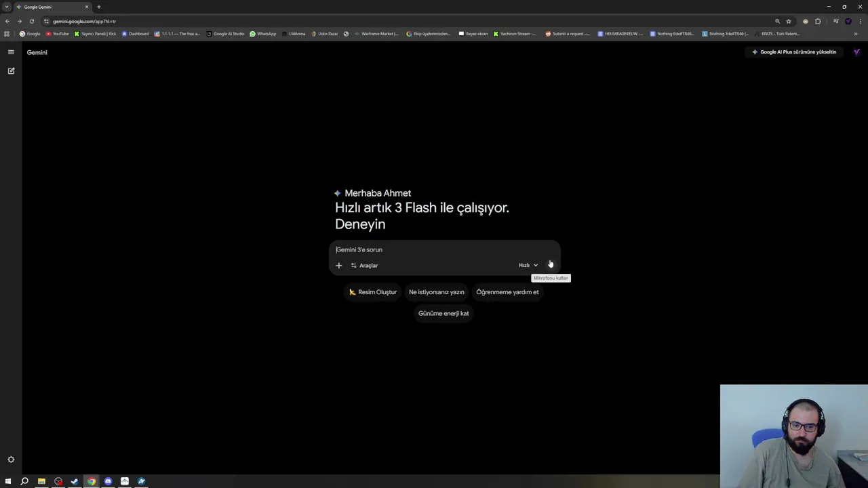Open the HEUMRAGE#EUW bookmark

coord(620,34)
